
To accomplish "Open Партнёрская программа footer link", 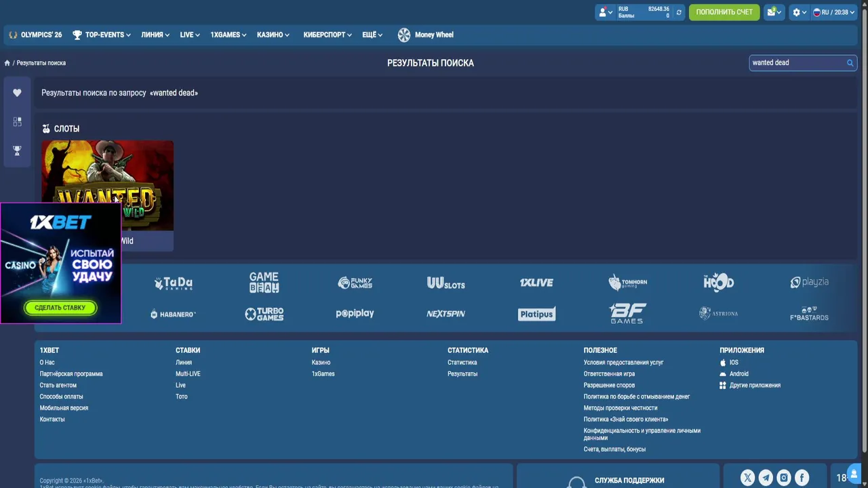I will [x=71, y=374].
